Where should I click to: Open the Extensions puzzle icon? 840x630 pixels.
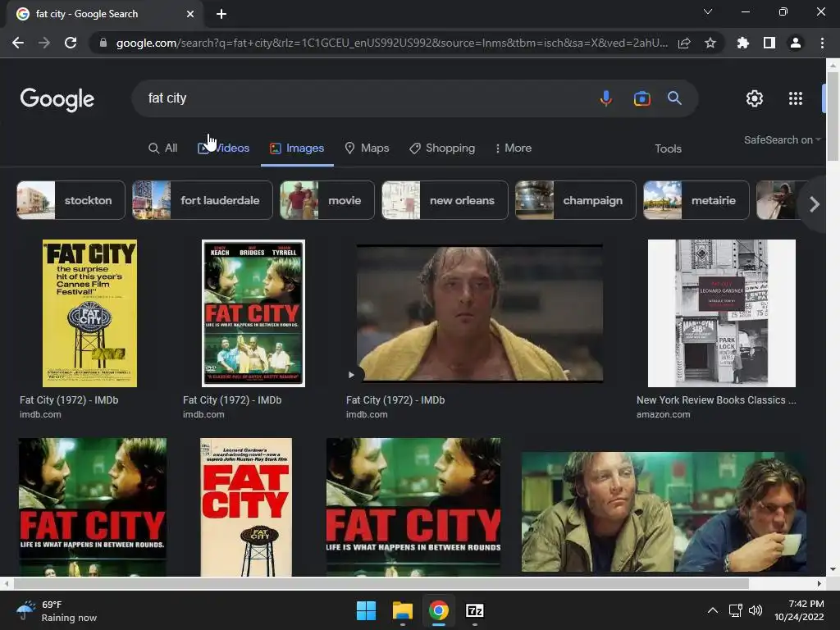pyautogui.click(x=743, y=43)
